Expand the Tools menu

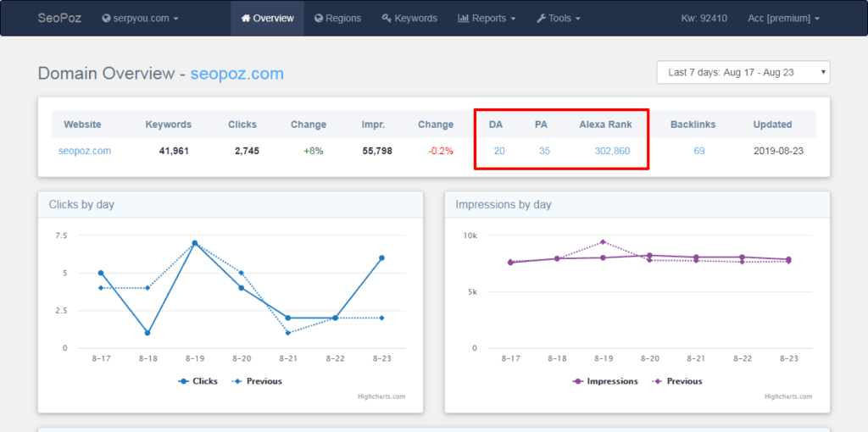tap(559, 19)
